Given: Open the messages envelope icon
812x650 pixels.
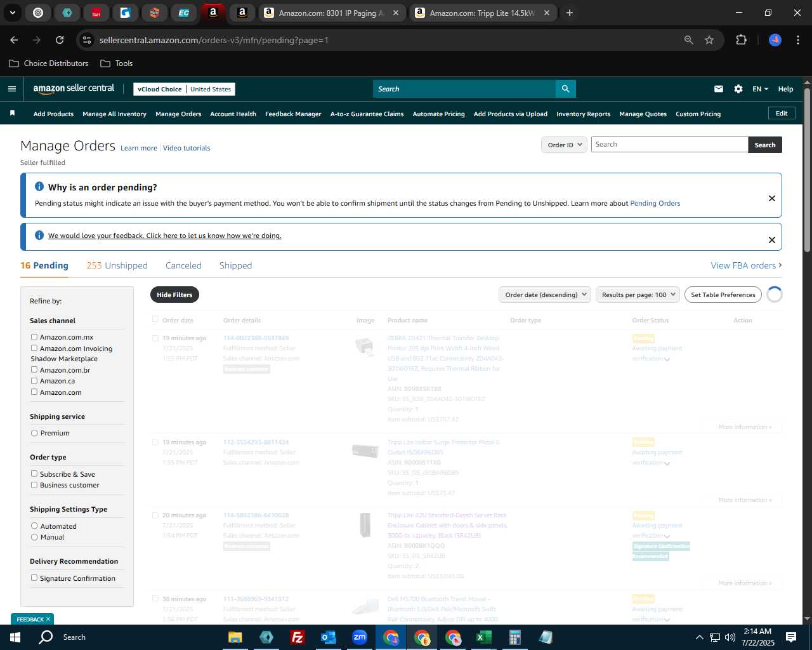Looking at the screenshot, I should 719,89.
